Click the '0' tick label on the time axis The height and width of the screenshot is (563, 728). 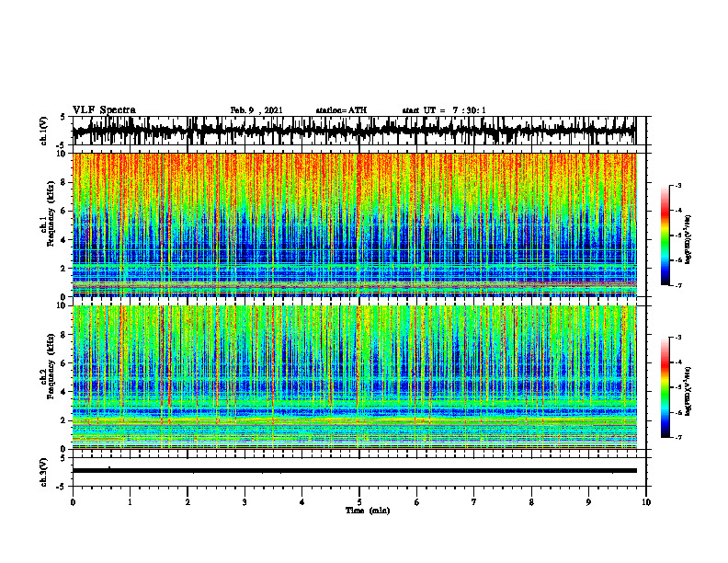73,502
